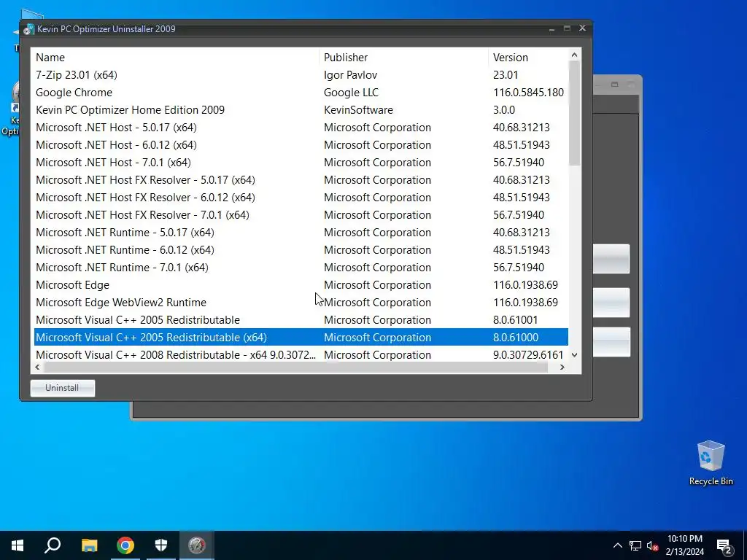Open taskbar Search icon
Image resolution: width=747 pixels, height=560 pixels.
tap(53, 545)
